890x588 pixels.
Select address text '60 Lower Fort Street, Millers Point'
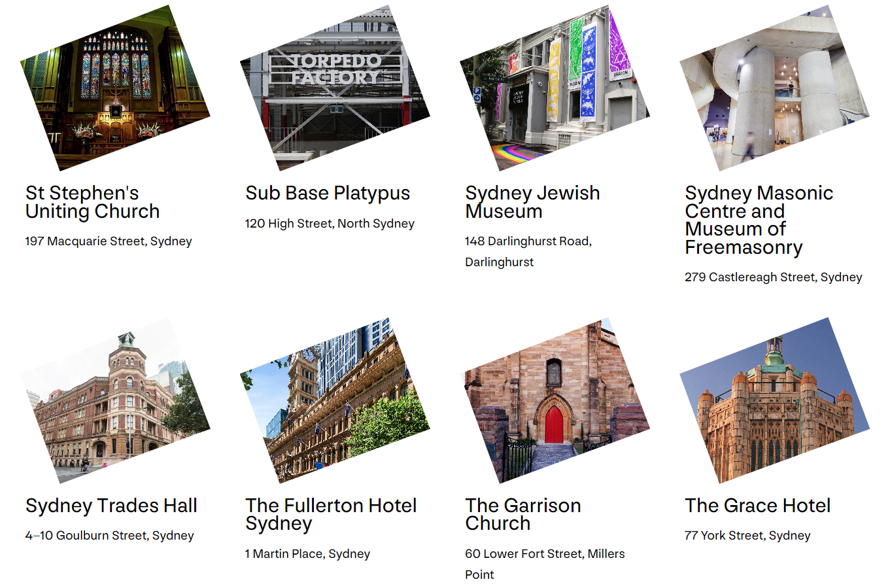point(545,564)
